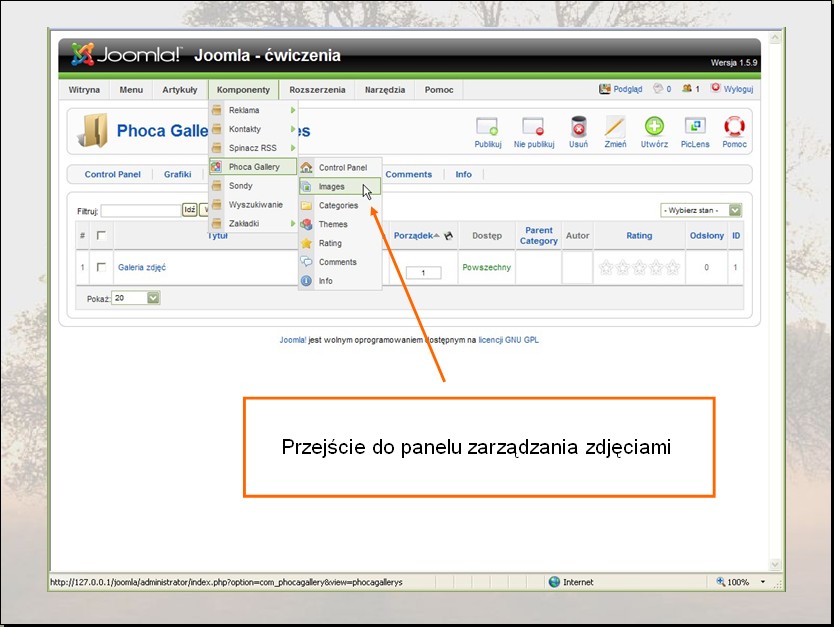Click the Filtruj text input field
Screen dimensions: 834x627
140,211
